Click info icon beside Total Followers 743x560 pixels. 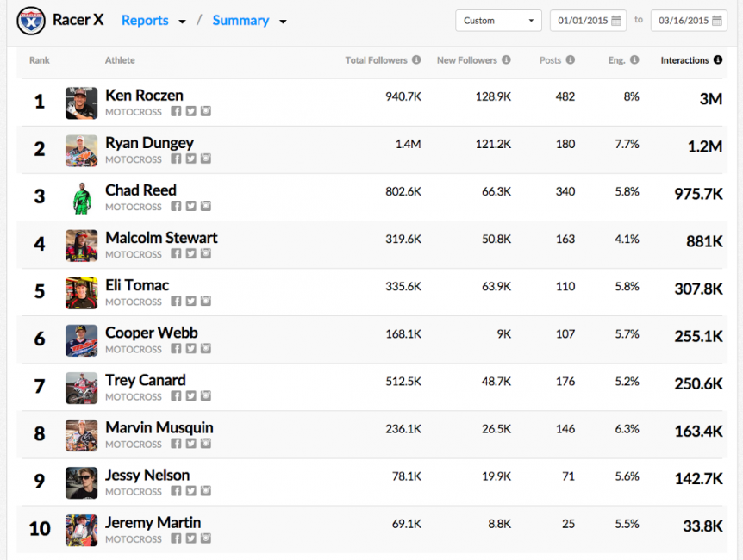click(416, 60)
